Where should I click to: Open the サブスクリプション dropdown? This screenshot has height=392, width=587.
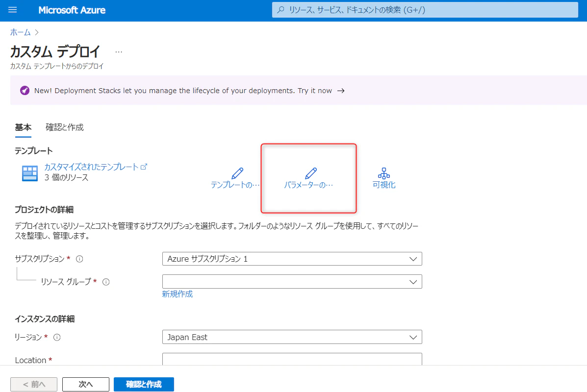292,259
